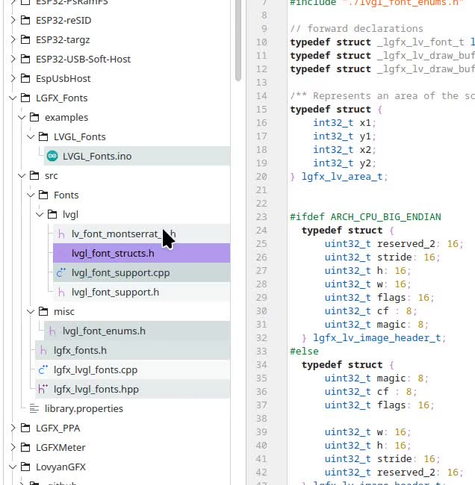
Task: Click the examples folder icon
Action: click(x=34, y=117)
